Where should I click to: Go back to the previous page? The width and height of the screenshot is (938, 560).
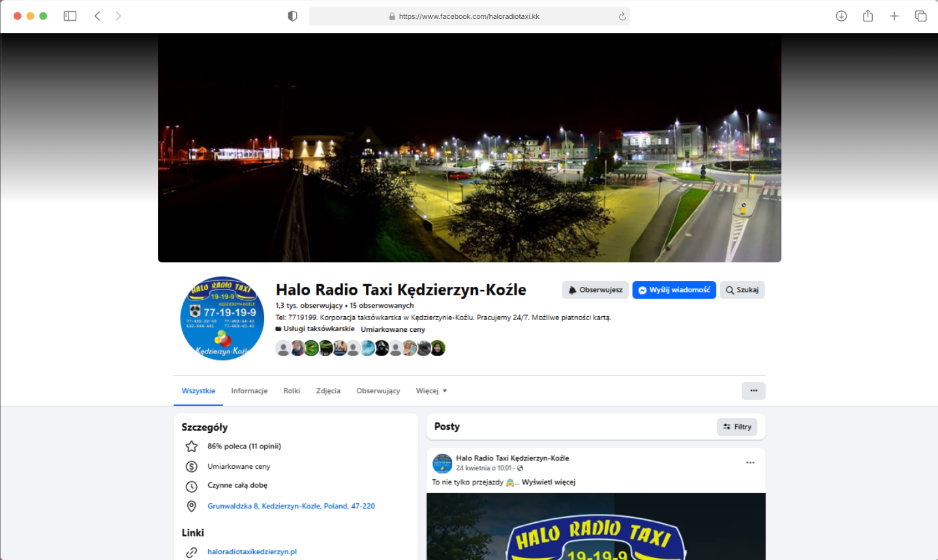pyautogui.click(x=97, y=16)
